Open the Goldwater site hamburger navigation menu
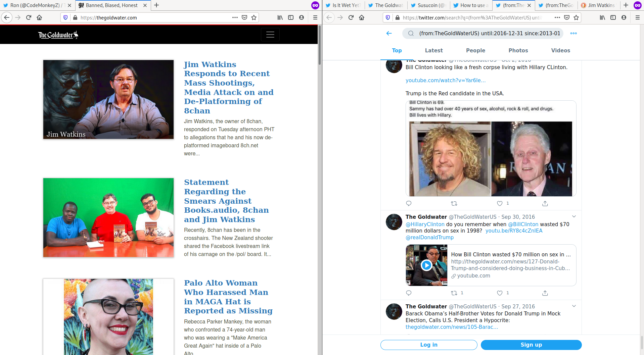 click(x=270, y=35)
